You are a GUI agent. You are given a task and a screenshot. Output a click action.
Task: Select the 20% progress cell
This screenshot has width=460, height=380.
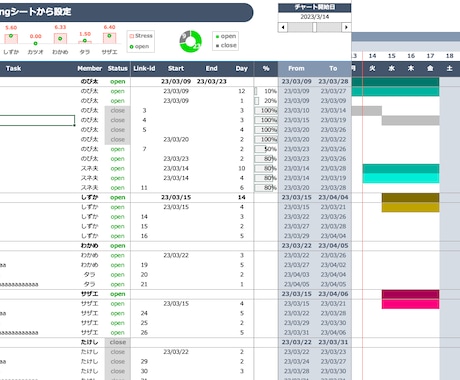click(x=266, y=101)
